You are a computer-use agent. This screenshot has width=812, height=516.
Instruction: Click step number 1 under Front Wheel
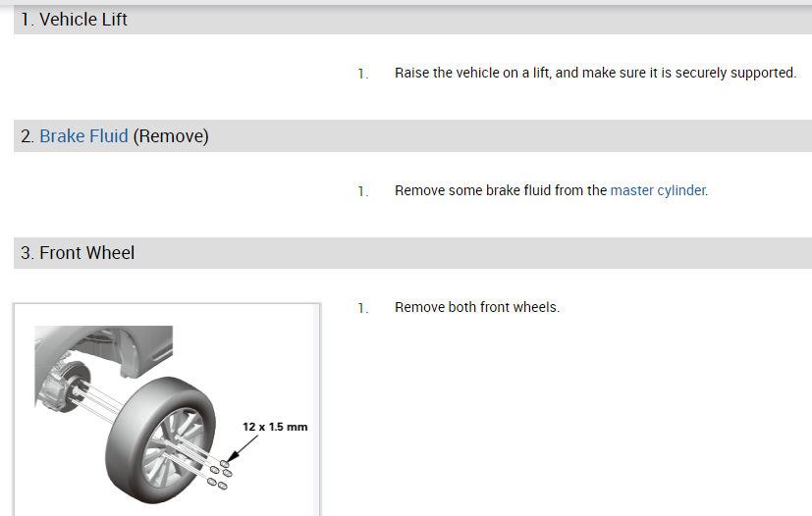(x=362, y=308)
